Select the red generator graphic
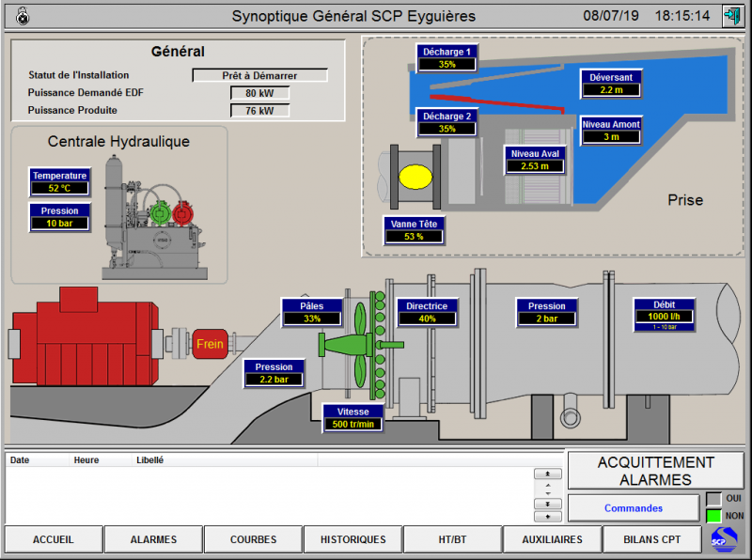Screen dimensions: 752x560 [x=86, y=337]
